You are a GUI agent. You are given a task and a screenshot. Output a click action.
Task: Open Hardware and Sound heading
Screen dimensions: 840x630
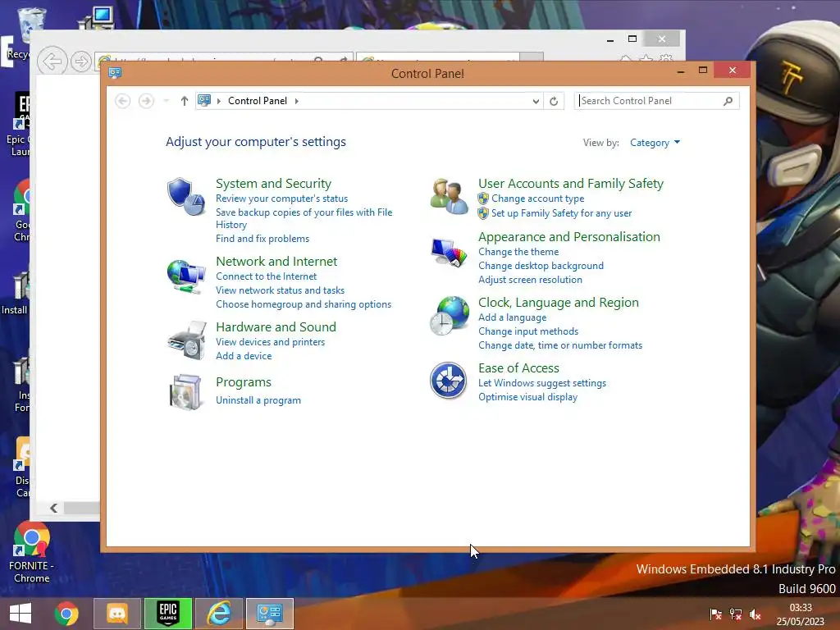(276, 326)
